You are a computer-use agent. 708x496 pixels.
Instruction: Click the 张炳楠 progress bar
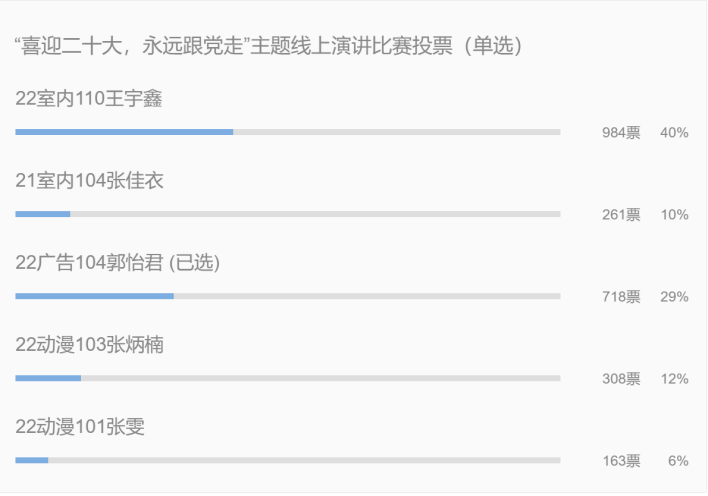tap(288, 378)
